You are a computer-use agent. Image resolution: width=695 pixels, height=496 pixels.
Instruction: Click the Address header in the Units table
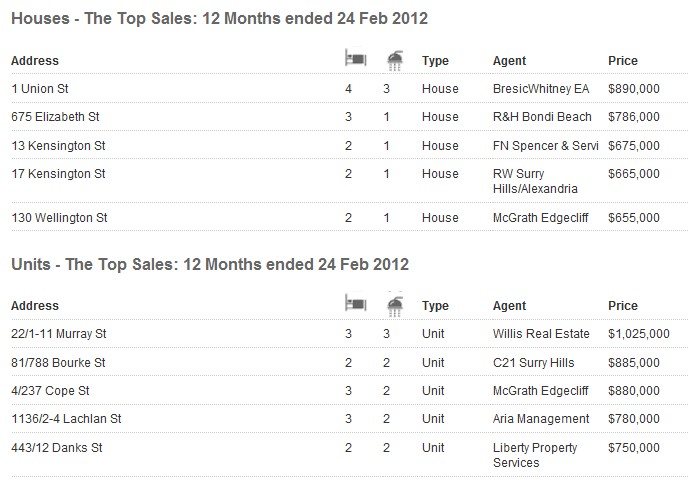[x=35, y=306]
